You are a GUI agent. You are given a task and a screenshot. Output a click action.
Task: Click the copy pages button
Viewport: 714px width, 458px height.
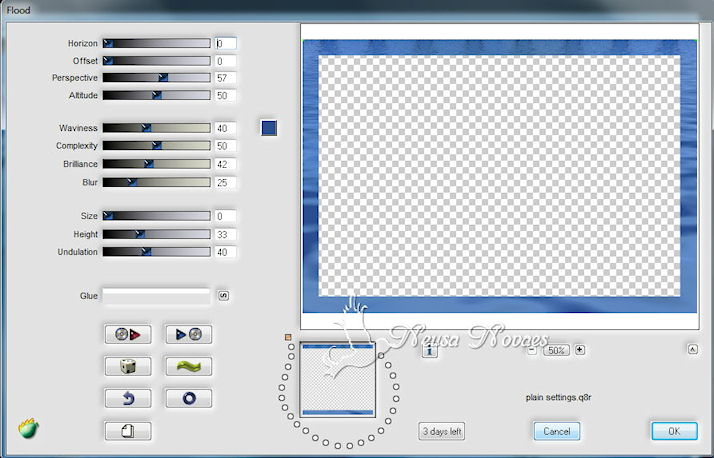[128, 431]
